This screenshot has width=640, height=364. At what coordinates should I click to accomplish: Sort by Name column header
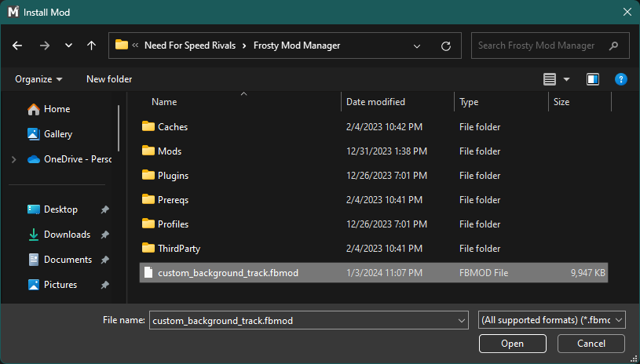pyautogui.click(x=164, y=102)
